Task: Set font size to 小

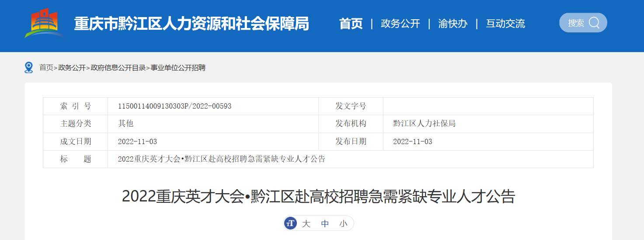Action: pyautogui.click(x=343, y=224)
